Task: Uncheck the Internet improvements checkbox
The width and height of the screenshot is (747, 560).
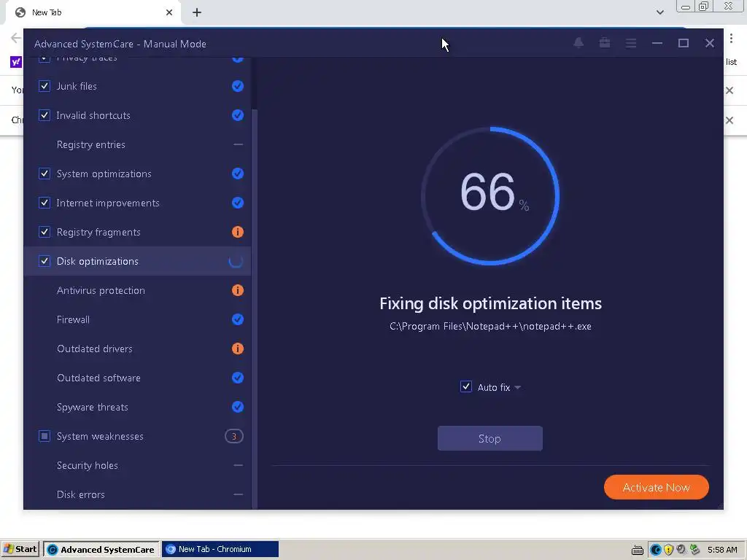Action: [44, 203]
